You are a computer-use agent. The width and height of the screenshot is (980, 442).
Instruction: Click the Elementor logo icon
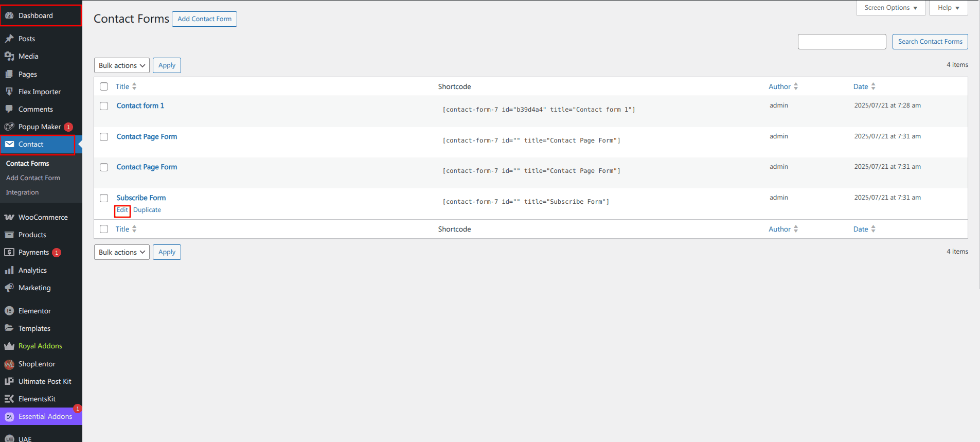[9, 311]
